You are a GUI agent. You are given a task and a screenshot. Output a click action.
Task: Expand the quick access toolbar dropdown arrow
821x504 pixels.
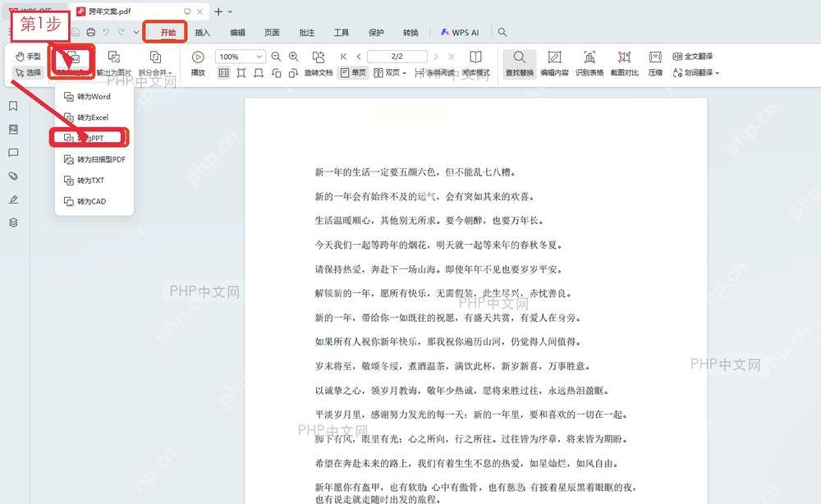(x=136, y=33)
